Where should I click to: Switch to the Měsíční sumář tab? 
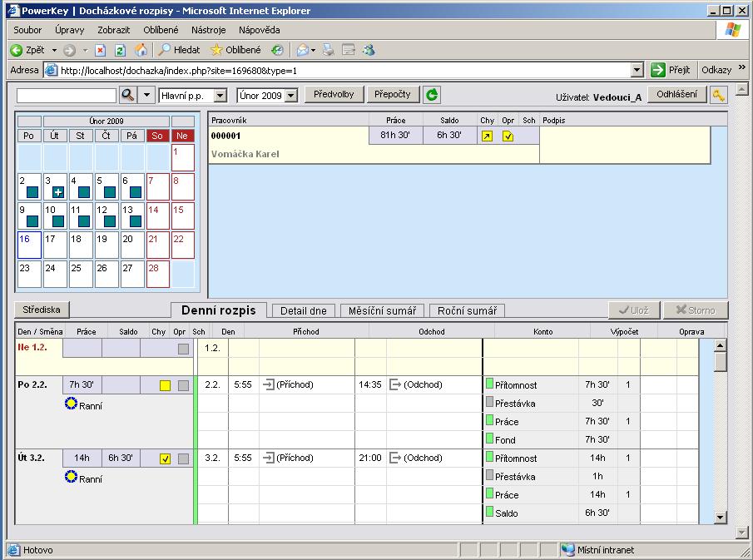pyautogui.click(x=382, y=310)
